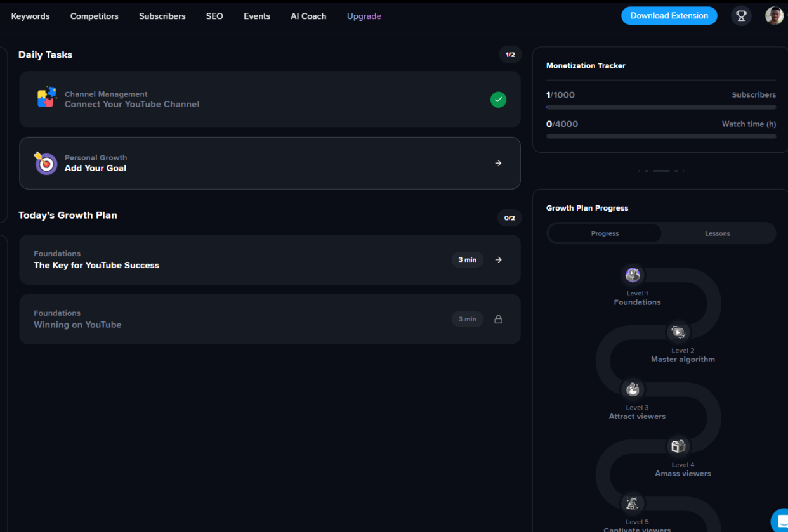Click arrow for The Key for YouTube Success

click(498, 259)
